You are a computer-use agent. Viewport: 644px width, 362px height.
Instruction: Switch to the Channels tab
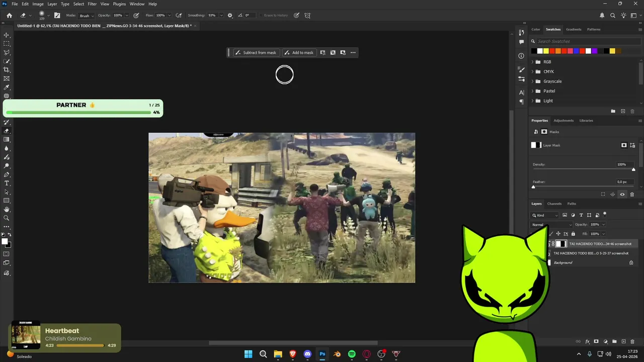click(554, 204)
